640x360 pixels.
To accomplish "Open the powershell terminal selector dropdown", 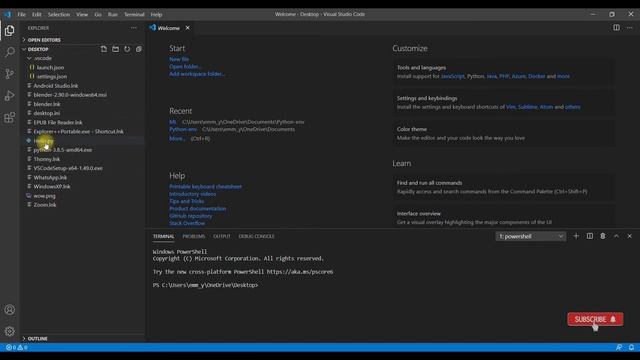I will click(x=531, y=236).
